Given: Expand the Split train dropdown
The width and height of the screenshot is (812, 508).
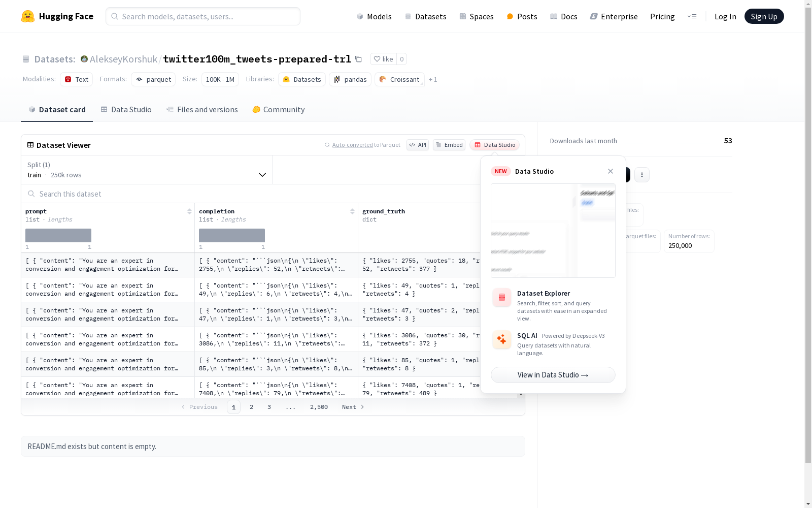Looking at the screenshot, I should click(147, 170).
